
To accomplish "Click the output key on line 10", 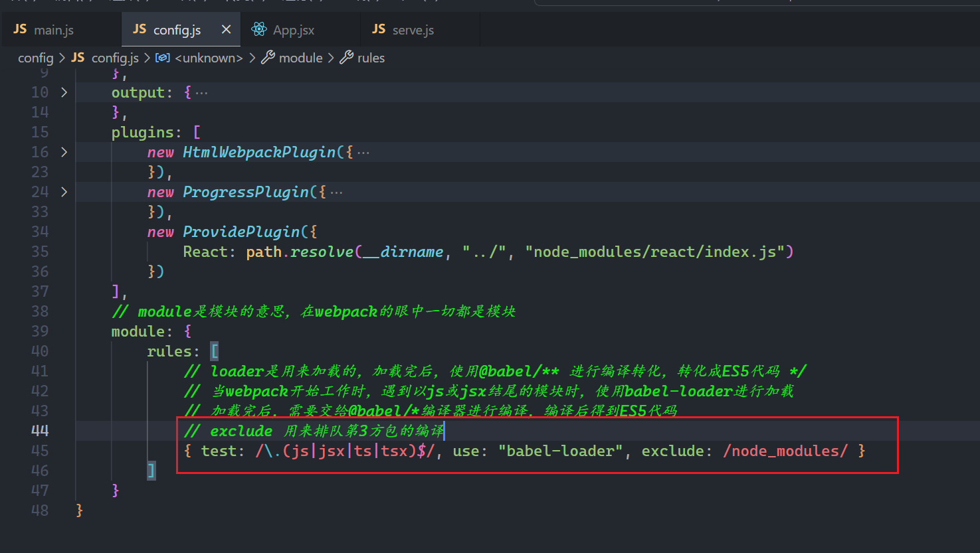I will coord(138,92).
